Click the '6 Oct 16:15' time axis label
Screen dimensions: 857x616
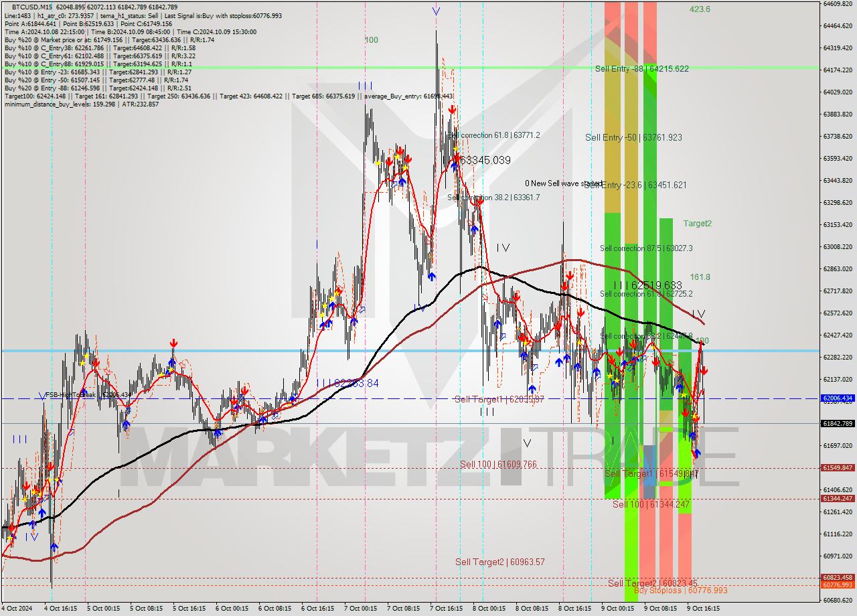click(317, 609)
